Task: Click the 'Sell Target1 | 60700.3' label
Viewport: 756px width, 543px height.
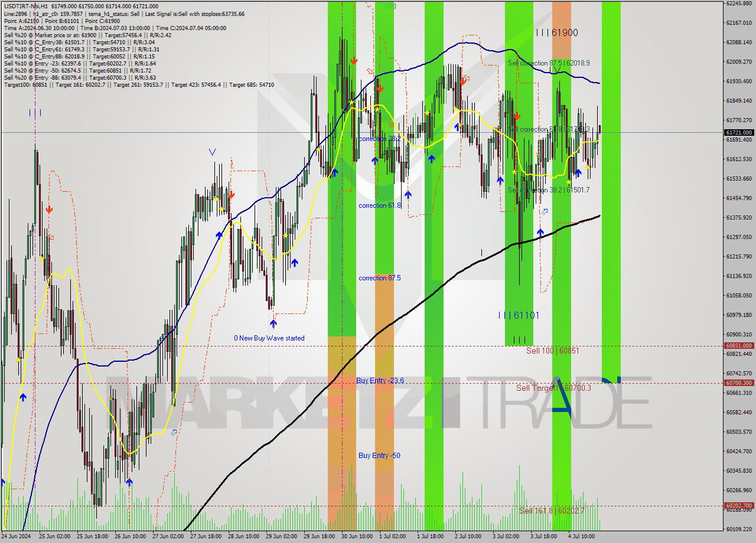Action: (553, 388)
